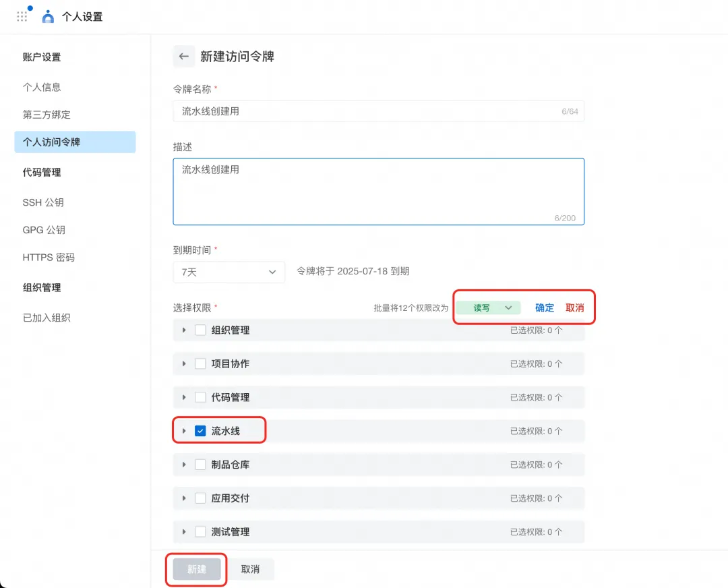Open the app grid launcher icon
728x588 pixels.
(x=22, y=17)
